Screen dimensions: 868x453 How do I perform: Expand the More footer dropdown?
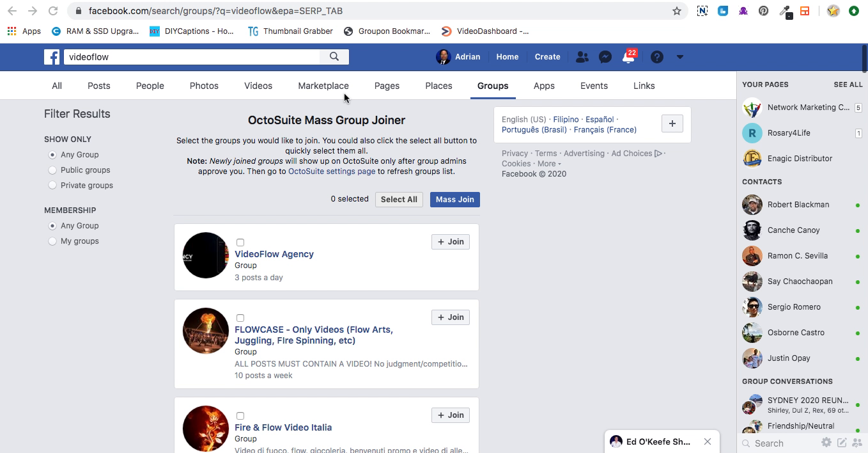coord(550,164)
